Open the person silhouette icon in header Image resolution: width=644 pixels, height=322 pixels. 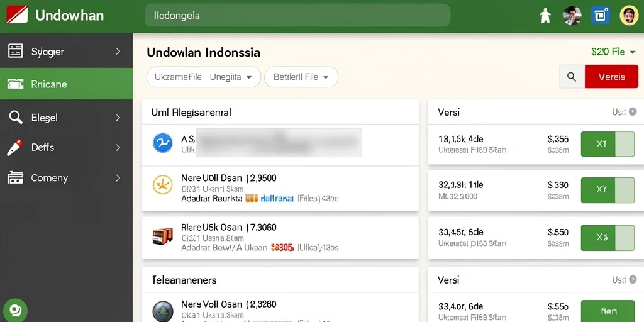(x=545, y=16)
